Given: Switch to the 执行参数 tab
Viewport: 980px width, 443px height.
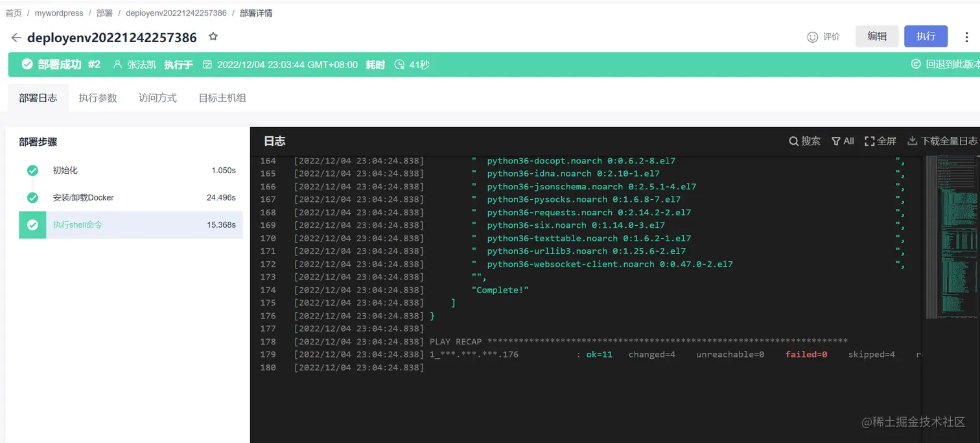Looking at the screenshot, I should pos(98,98).
